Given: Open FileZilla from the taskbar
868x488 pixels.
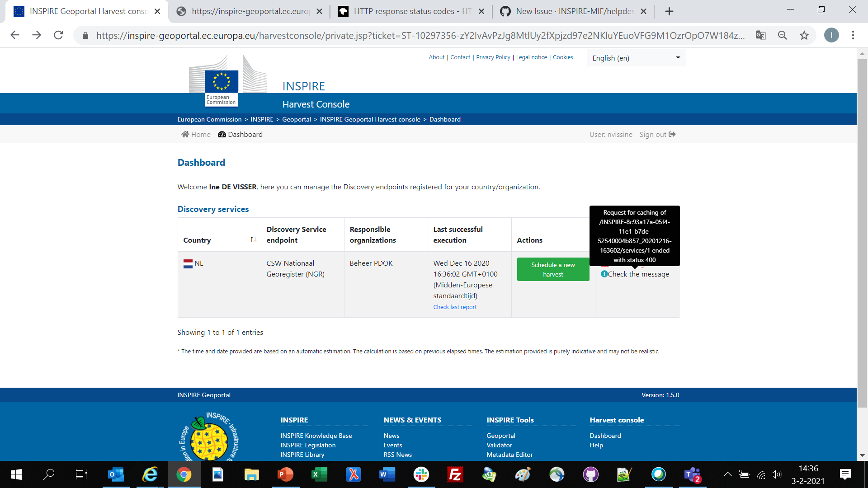Looking at the screenshot, I should tap(455, 474).
